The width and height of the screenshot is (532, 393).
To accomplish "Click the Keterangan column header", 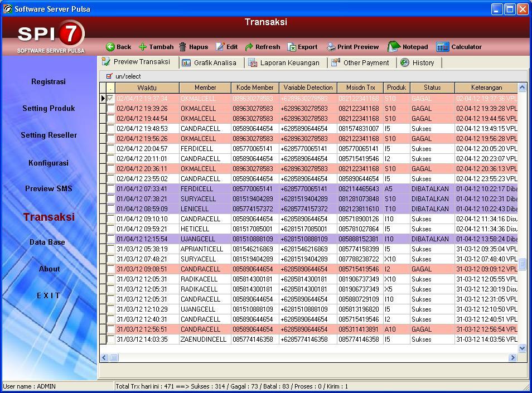I will point(486,88).
